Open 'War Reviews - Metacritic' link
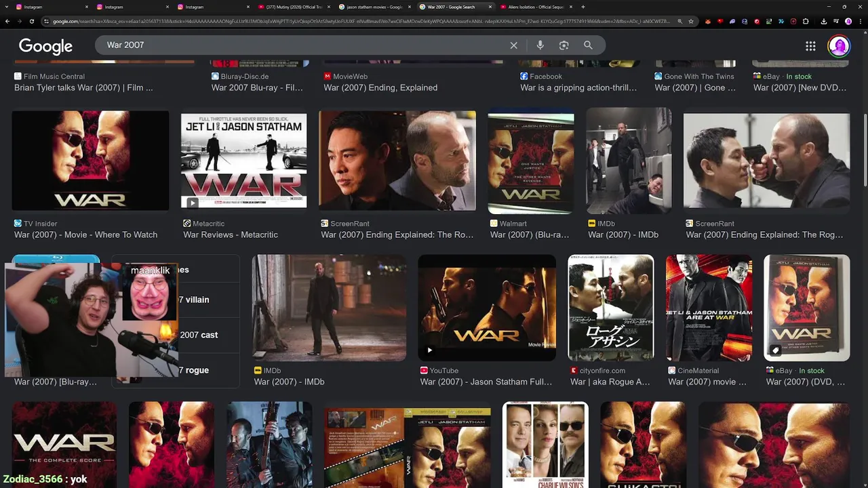The width and height of the screenshot is (868, 488). 231,235
